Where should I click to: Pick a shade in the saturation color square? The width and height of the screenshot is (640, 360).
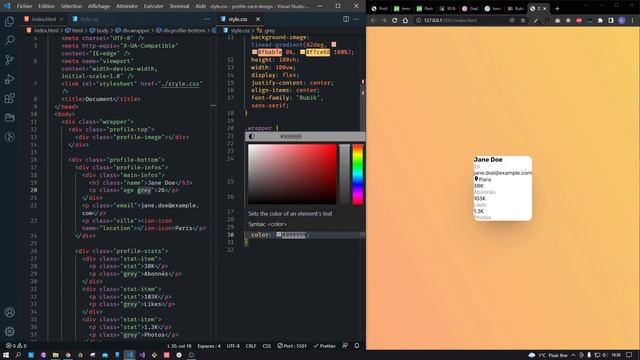point(292,174)
